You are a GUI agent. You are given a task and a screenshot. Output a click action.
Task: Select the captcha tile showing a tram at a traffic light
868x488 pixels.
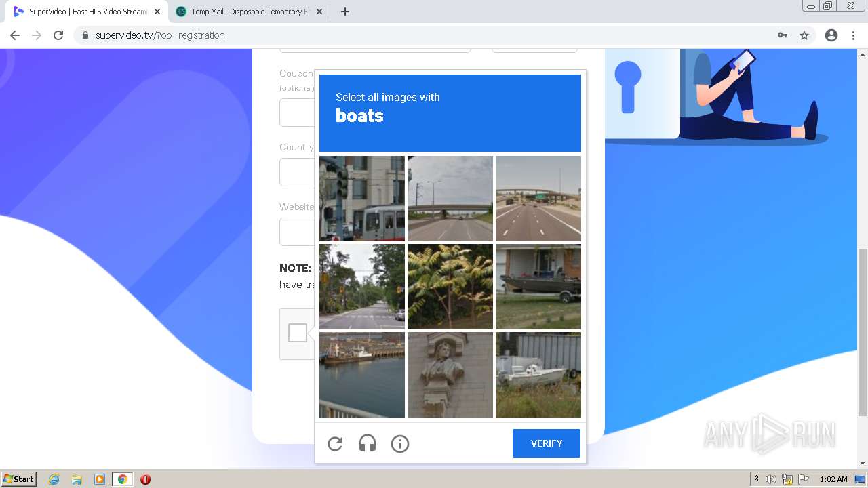click(362, 199)
